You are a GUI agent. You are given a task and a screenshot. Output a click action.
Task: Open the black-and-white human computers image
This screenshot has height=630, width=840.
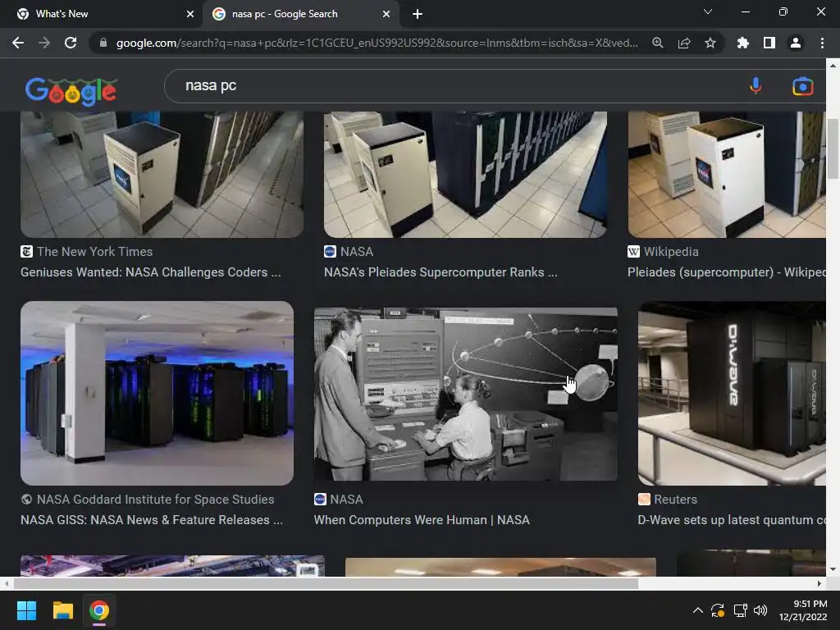pos(466,394)
